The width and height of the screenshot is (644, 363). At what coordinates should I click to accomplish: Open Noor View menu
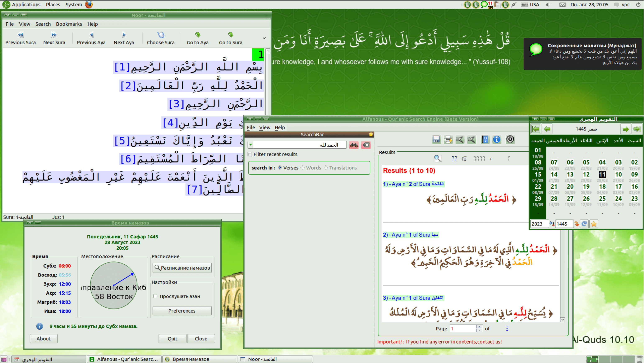click(x=24, y=24)
